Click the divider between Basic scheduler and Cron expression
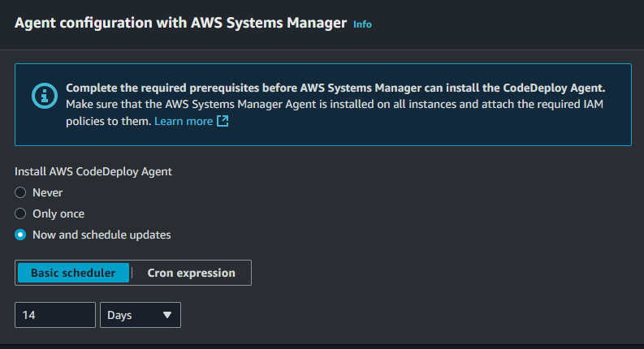This screenshot has width=644, height=349. point(132,273)
